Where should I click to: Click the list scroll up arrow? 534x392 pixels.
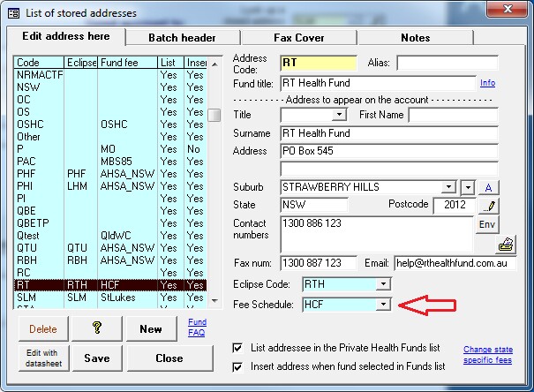[214, 64]
